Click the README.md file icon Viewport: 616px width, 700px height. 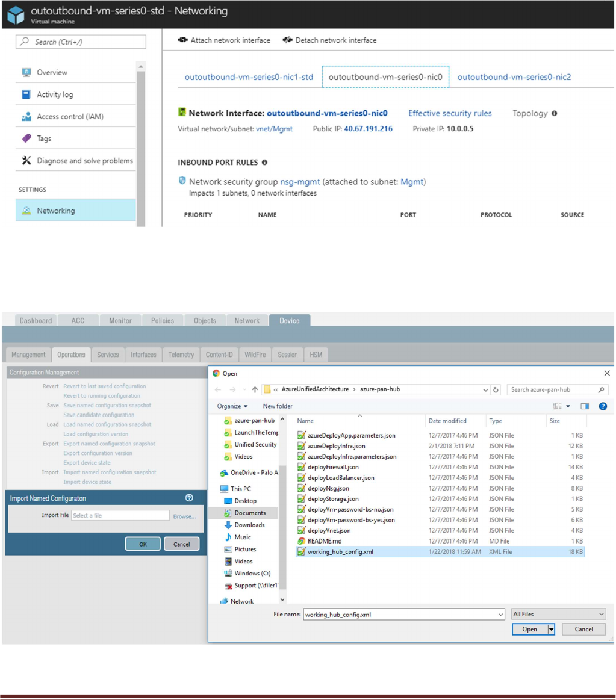pos(302,541)
